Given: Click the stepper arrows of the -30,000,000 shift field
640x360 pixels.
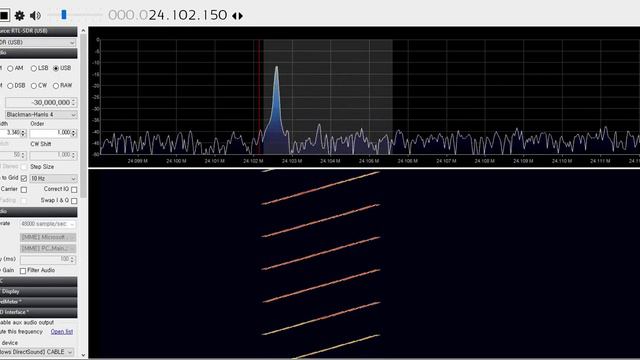Looking at the screenshot, I should [x=74, y=102].
